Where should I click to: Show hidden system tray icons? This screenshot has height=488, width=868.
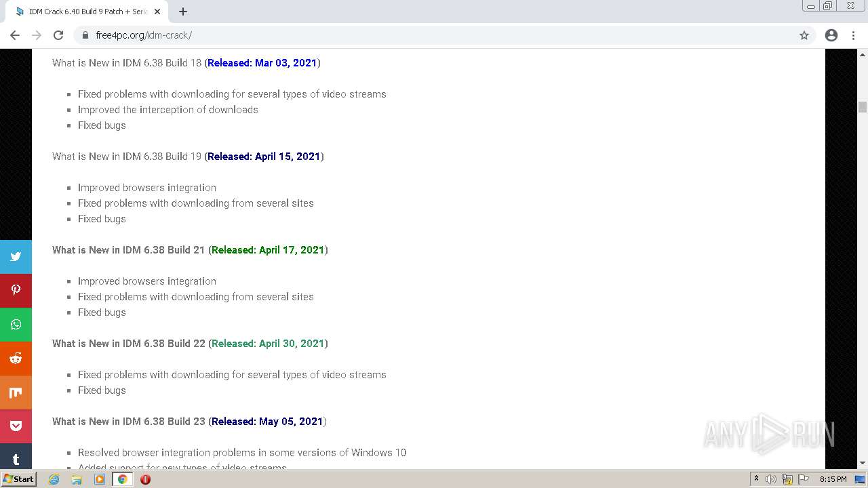(x=756, y=479)
